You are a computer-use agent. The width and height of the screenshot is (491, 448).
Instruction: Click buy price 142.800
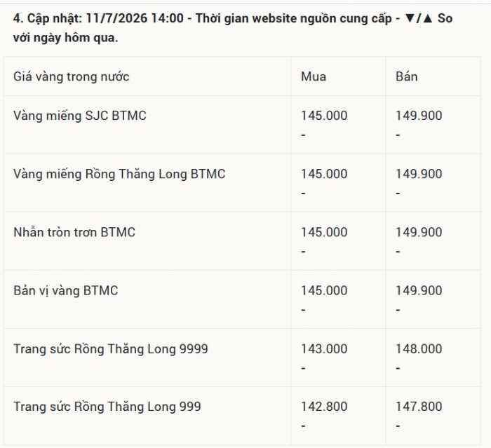324,407
